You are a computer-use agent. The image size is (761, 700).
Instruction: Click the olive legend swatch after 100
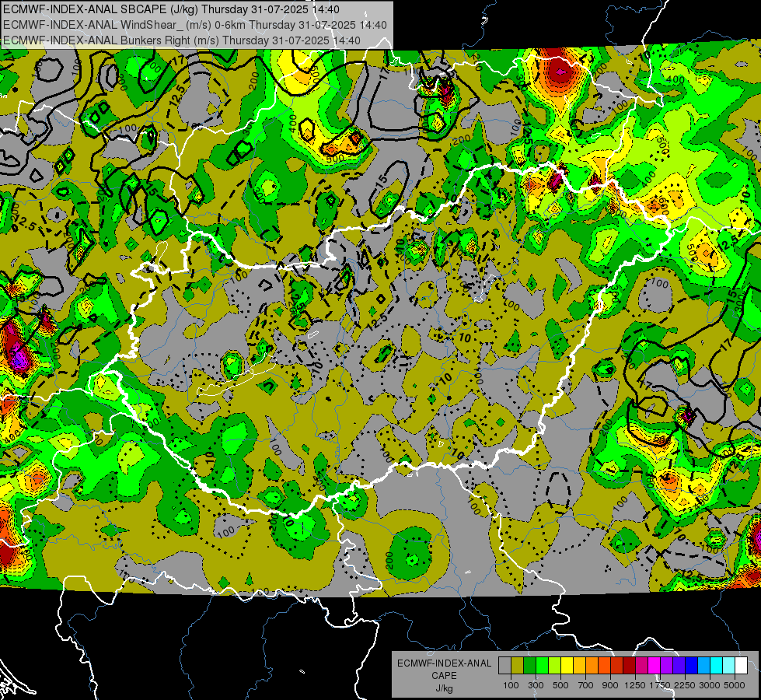[518, 666]
